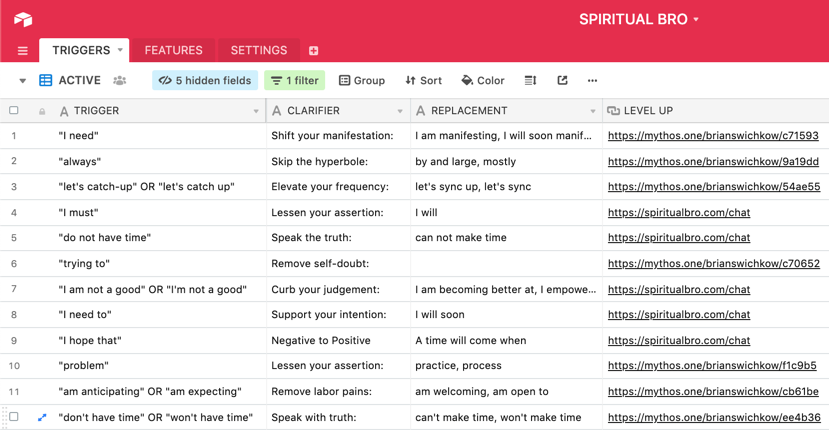Select "Remove labor pains:" cell

[338, 391]
